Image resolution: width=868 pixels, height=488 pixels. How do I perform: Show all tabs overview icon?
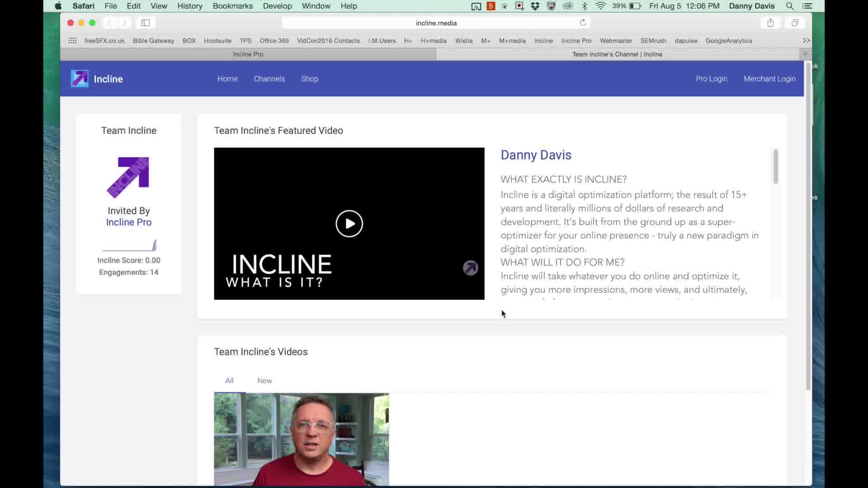pos(795,23)
